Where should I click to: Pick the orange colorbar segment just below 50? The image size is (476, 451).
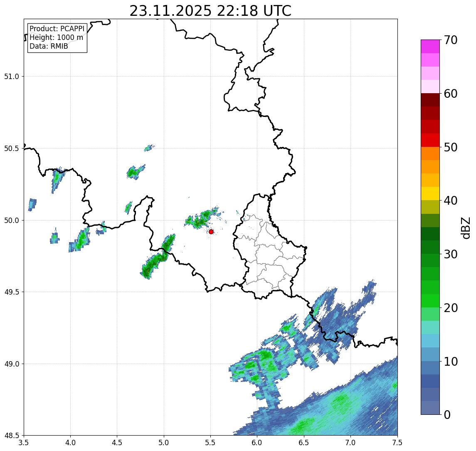tap(430, 154)
